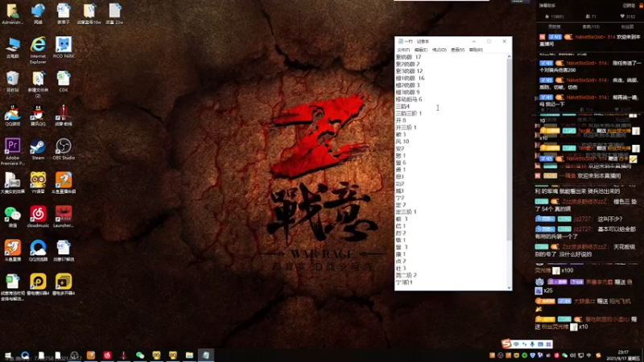Select the CDK file on the desktop
The width and height of the screenshot is (644, 362).
(64, 81)
